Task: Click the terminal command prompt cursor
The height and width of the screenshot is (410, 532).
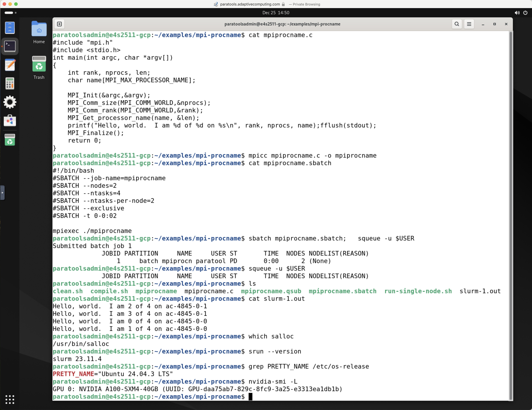Action: 250,396
